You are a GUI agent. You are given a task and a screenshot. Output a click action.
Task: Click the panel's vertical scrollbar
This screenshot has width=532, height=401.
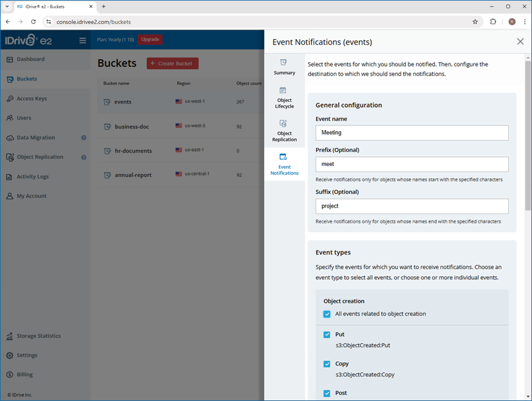click(528, 136)
